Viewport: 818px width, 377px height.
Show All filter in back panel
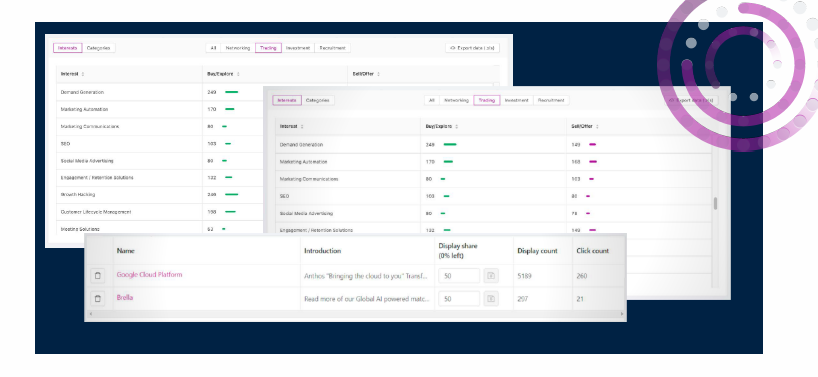[213, 48]
